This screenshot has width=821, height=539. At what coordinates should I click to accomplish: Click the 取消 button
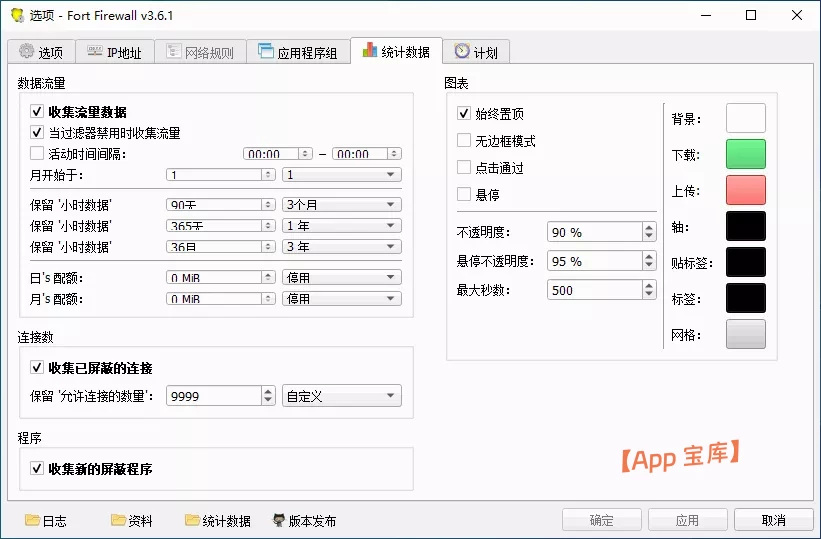tap(773, 520)
